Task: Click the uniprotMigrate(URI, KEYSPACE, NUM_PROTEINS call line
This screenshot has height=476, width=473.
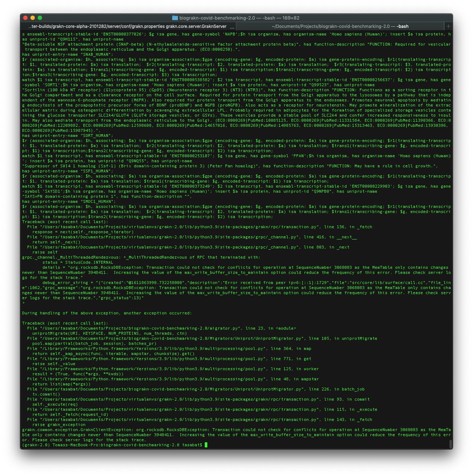Action: [x=109, y=333]
